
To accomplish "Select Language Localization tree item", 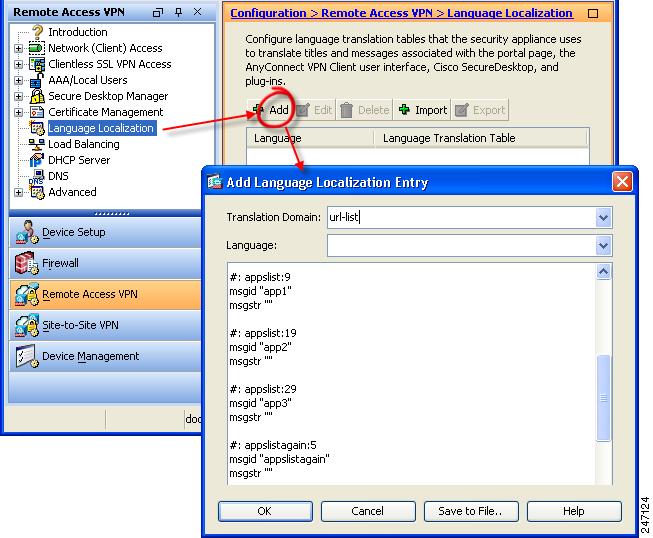I will tap(101, 128).
